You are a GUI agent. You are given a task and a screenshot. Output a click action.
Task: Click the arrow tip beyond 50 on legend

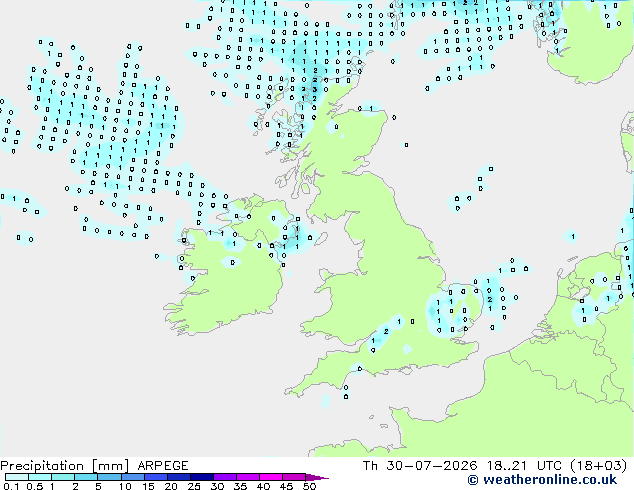317,477
